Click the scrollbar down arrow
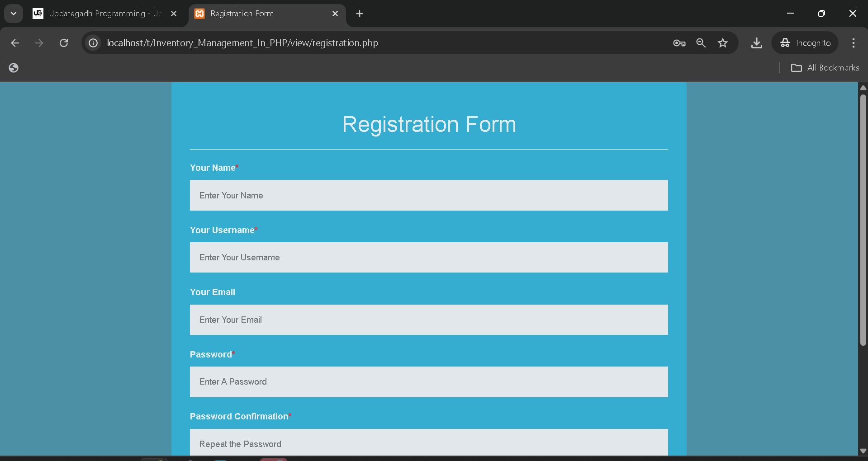The height and width of the screenshot is (461, 868). [863, 451]
